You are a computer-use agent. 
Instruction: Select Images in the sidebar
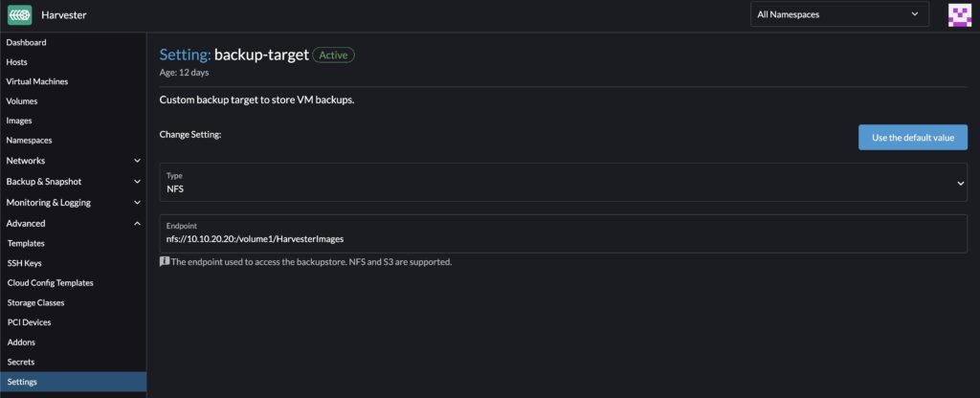[x=19, y=121]
